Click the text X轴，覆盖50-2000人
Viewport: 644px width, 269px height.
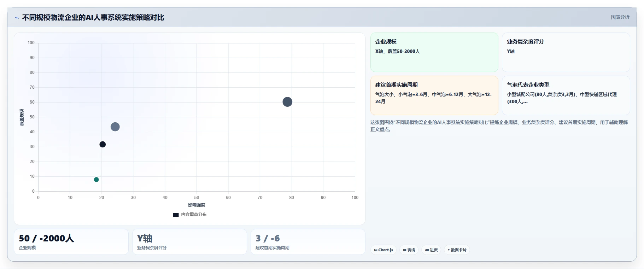pos(398,51)
